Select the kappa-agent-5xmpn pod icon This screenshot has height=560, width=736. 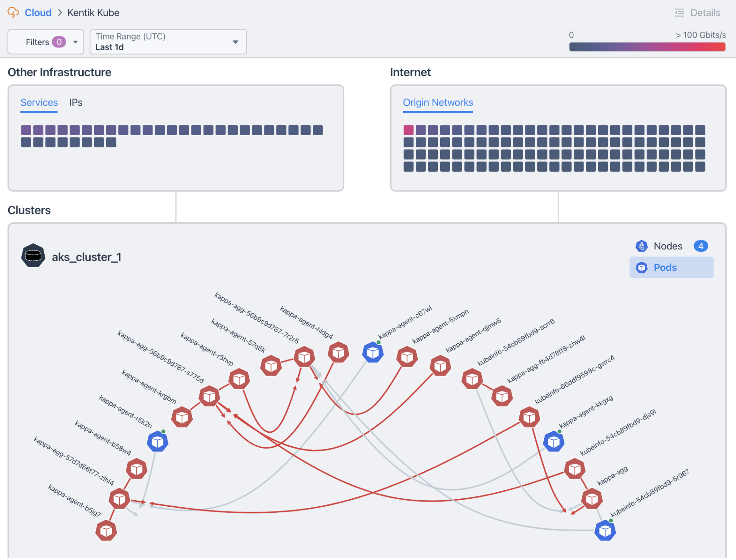407,357
